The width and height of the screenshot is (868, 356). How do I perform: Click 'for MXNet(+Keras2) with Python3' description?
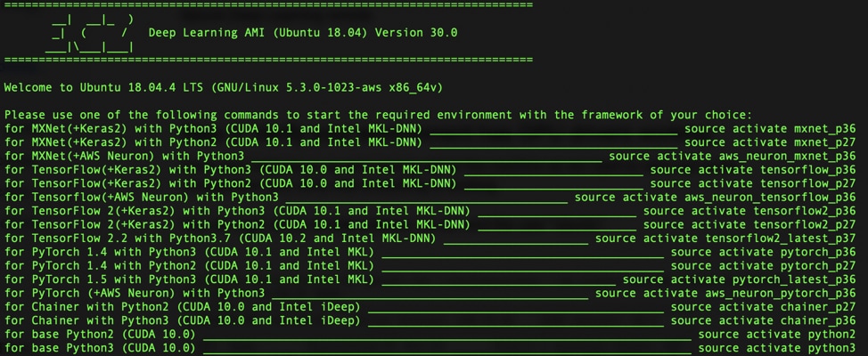point(213,129)
